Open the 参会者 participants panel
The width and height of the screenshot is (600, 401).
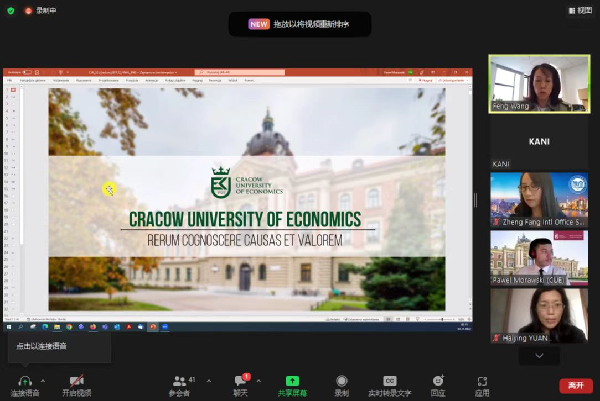181,386
